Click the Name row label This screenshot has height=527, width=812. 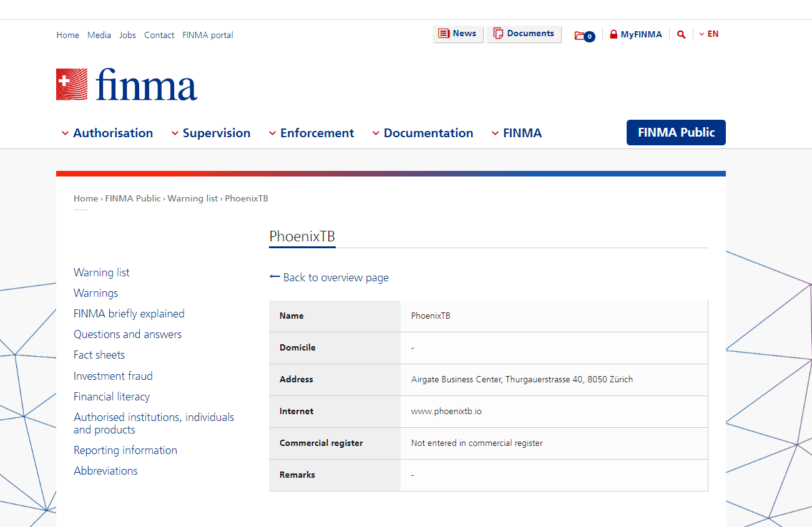coord(291,316)
